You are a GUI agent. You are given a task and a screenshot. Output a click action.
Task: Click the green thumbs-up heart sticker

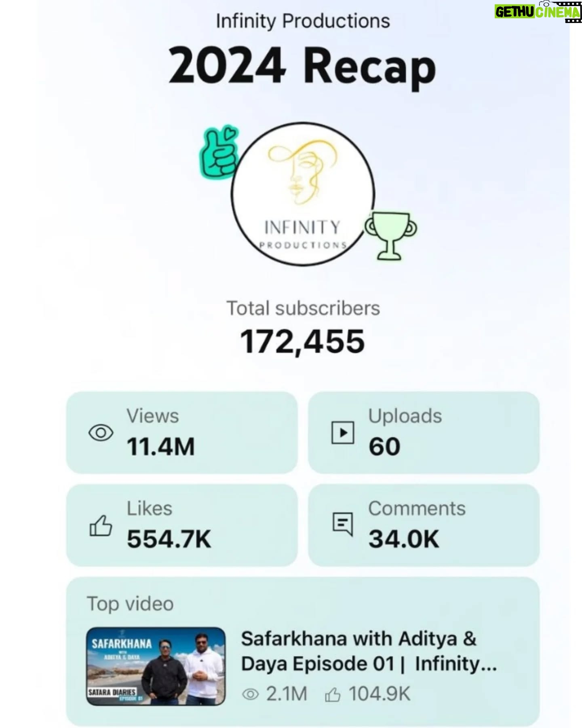click(219, 152)
